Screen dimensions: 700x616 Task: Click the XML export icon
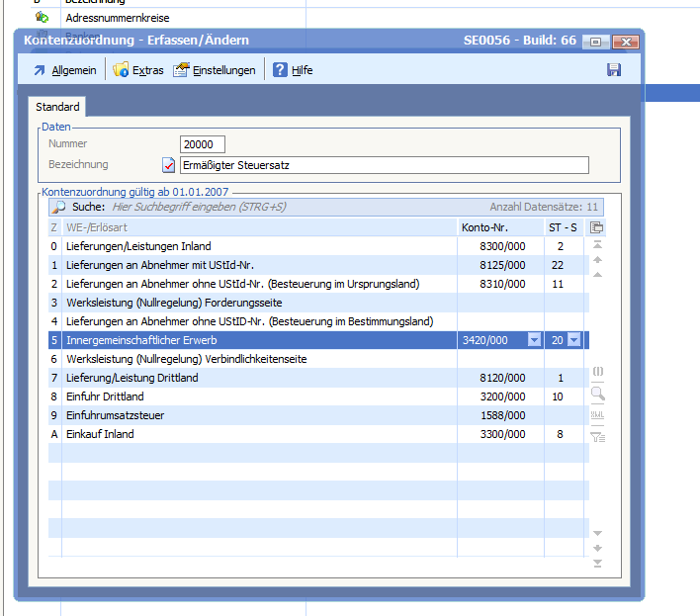pyautogui.click(x=597, y=414)
